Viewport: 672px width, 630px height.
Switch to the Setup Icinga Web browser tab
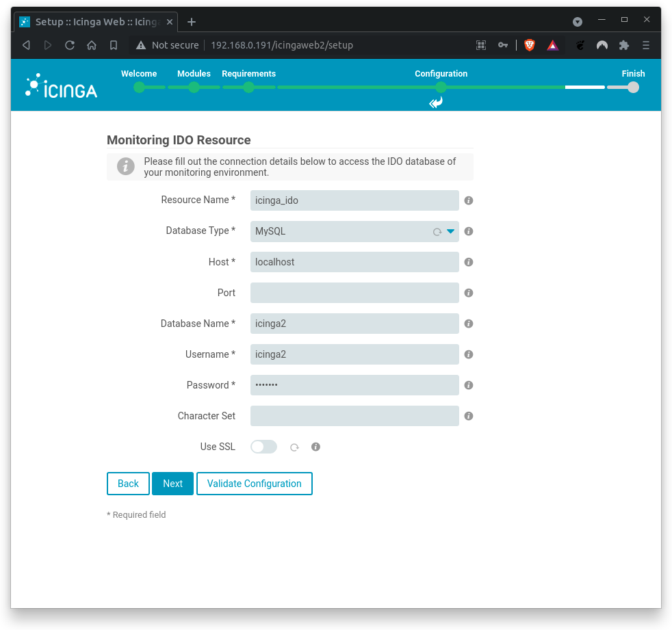coord(96,21)
